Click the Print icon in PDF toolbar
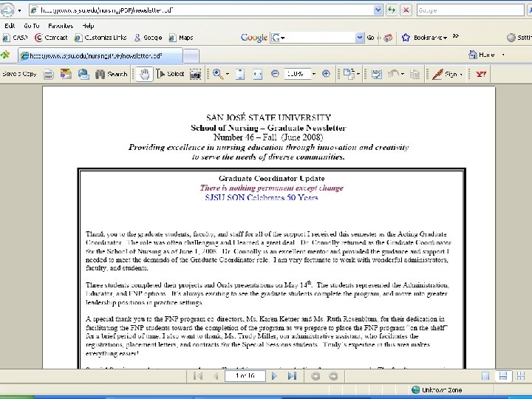The width and height of the screenshot is (532, 399). pyautogui.click(x=49, y=74)
